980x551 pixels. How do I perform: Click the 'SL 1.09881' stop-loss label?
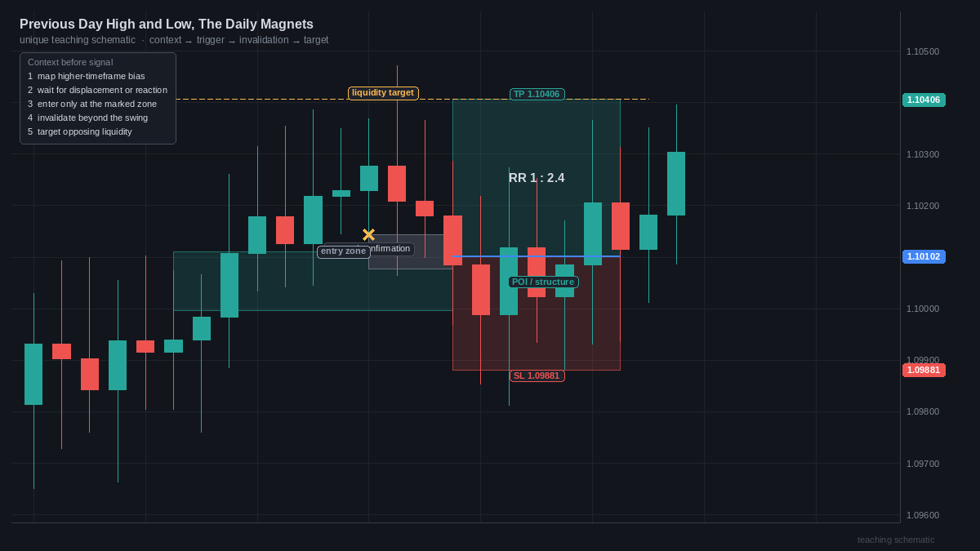point(537,375)
